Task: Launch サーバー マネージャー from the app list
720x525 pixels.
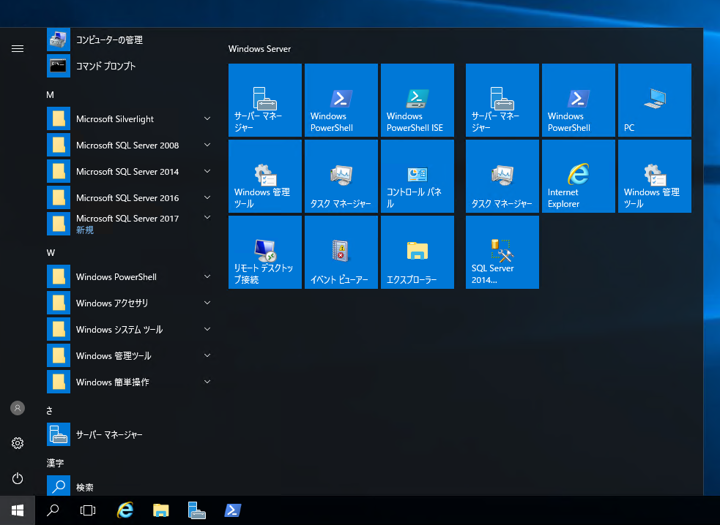Action: point(129,435)
